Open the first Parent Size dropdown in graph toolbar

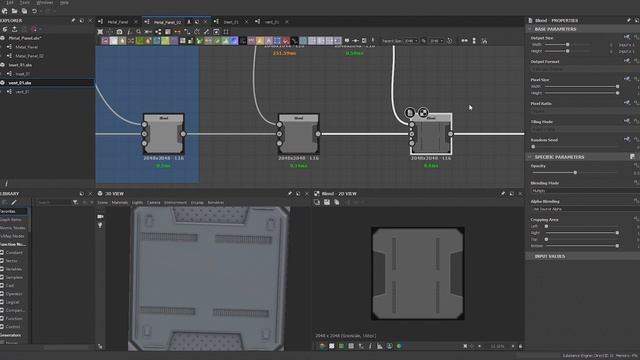(x=411, y=41)
